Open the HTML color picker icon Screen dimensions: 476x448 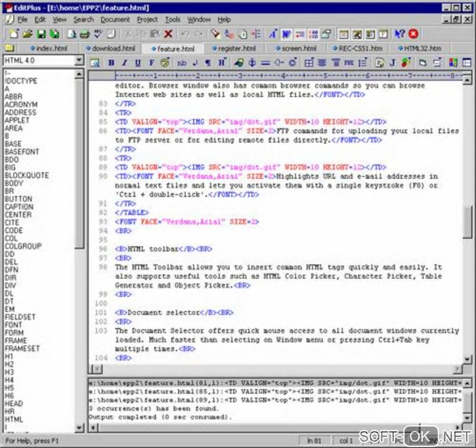(x=165, y=63)
